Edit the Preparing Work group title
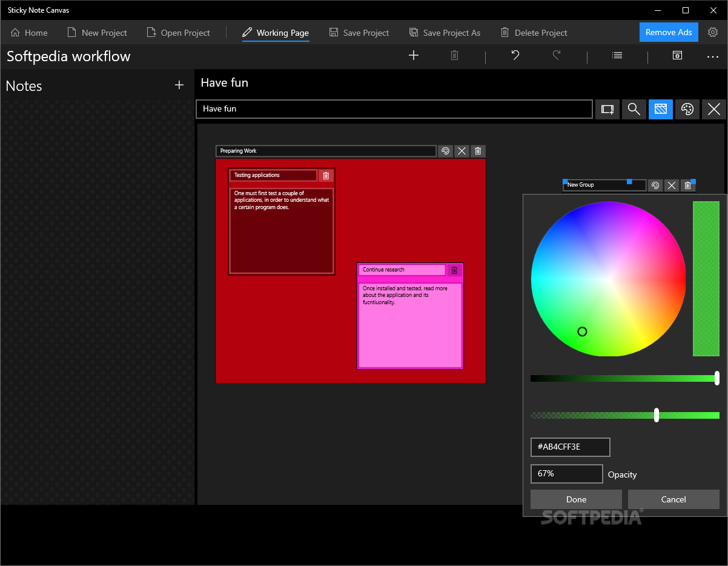The image size is (728, 566). 326,151
